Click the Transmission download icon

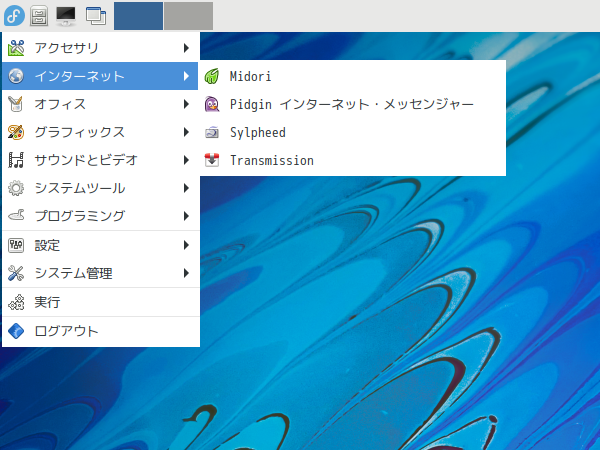[x=212, y=160]
